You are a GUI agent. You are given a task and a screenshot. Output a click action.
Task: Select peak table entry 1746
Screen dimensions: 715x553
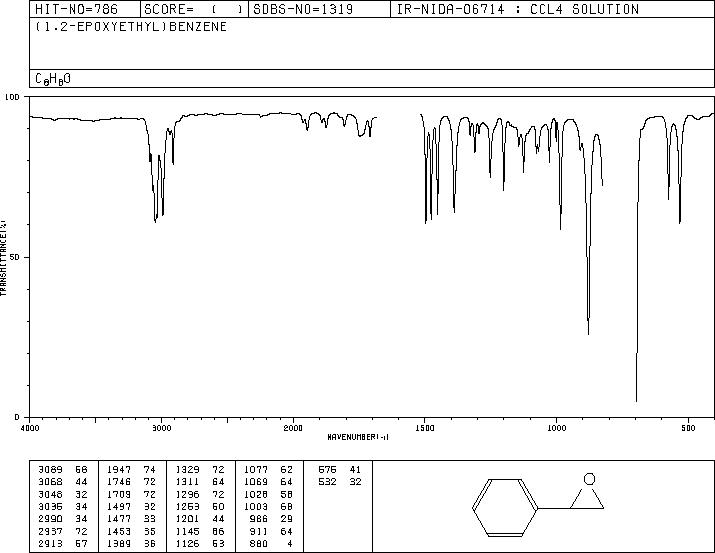point(119,482)
